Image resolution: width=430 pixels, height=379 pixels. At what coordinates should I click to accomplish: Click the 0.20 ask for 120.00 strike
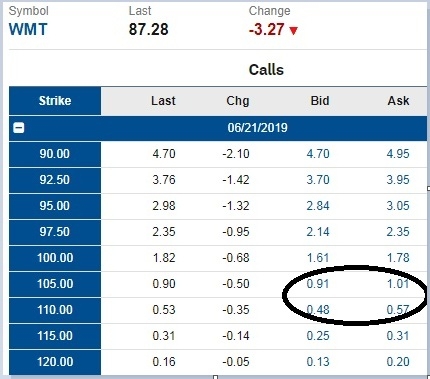click(398, 362)
